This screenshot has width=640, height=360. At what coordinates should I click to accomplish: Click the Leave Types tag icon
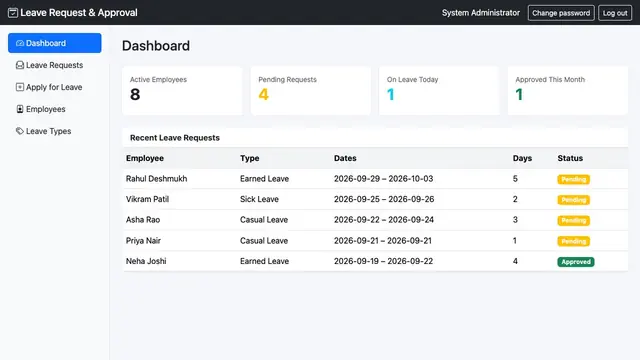pyautogui.click(x=20, y=131)
